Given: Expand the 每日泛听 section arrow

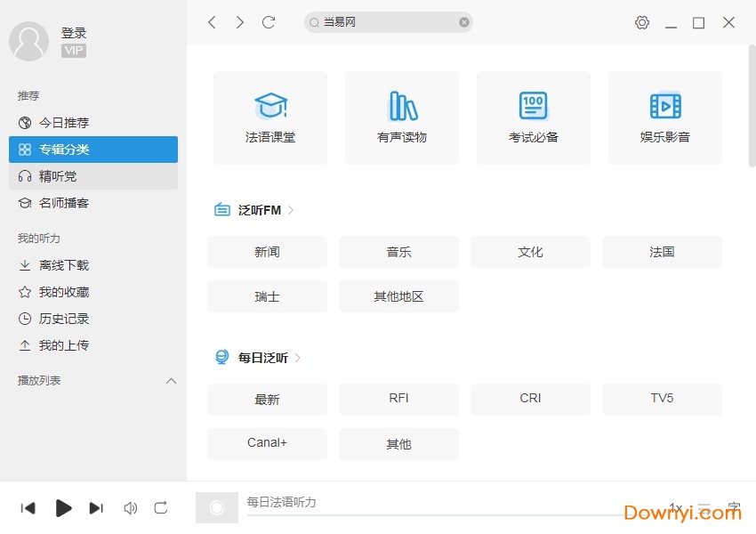Looking at the screenshot, I should pos(298,358).
